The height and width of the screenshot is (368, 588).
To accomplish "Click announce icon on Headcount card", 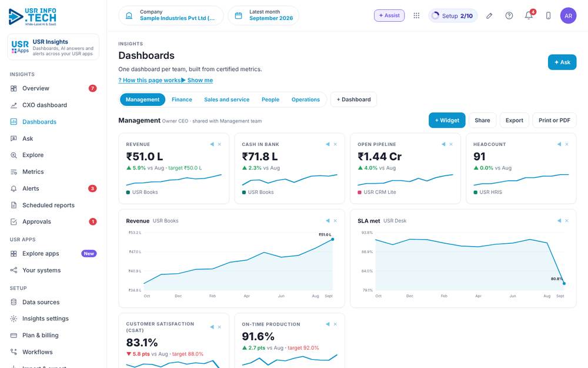I will pos(559,144).
